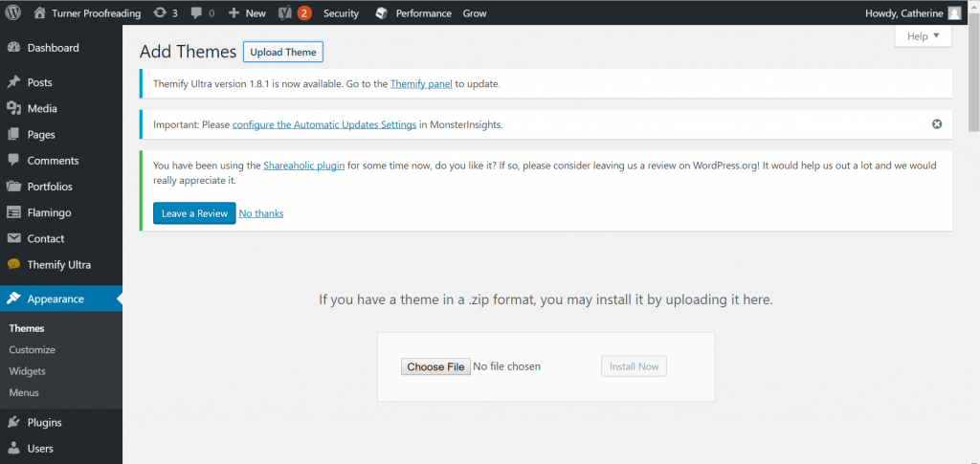This screenshot has width=980, height=464.
Task: Open the comments bubble icon in admin bar
Action: pos(196,12)
